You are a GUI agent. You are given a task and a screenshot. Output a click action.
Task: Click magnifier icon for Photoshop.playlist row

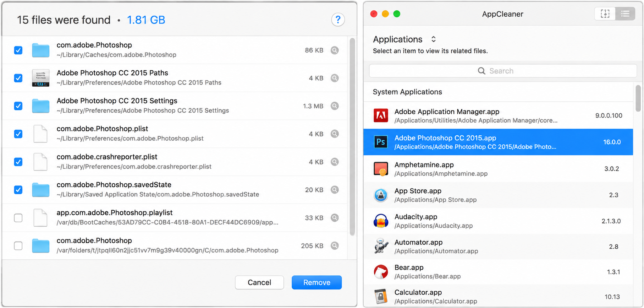[x=335, y=218]
